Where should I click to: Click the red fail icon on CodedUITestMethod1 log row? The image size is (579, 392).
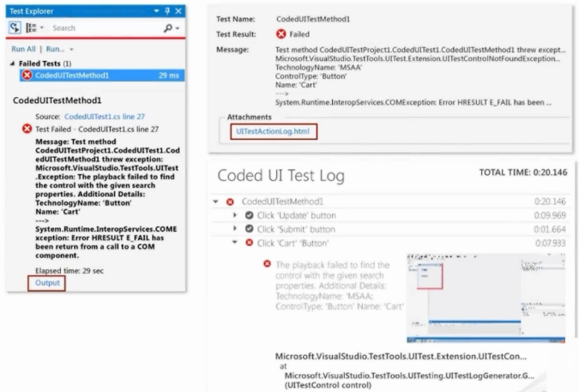[230, 202]
